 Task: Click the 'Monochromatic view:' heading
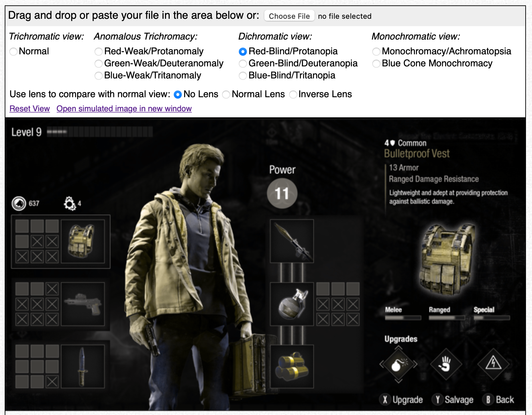coord(416,36)
